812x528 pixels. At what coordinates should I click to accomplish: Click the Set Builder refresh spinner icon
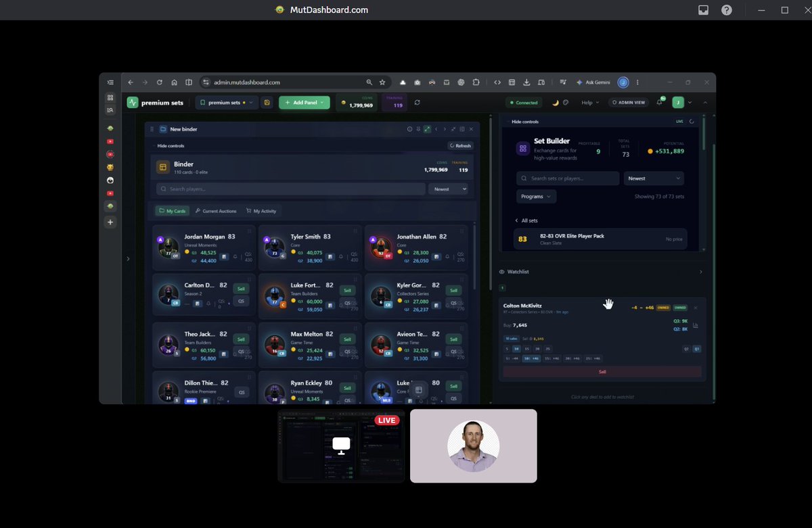click(x=692, y=122)
